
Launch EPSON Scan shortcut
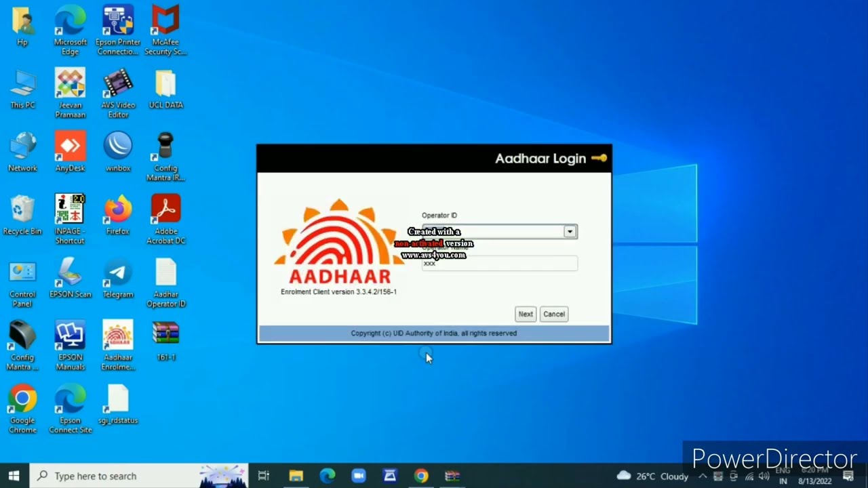(71, 278)
